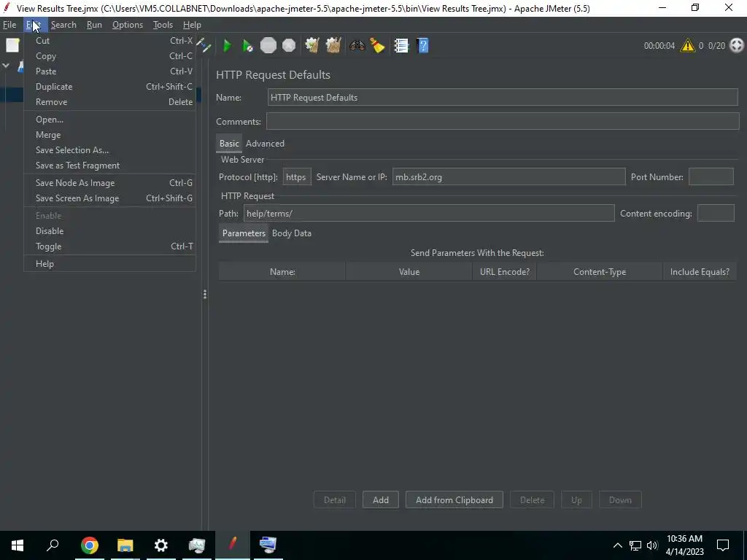Open the File menu
This screenshot has width=747, height=560.
9,25
